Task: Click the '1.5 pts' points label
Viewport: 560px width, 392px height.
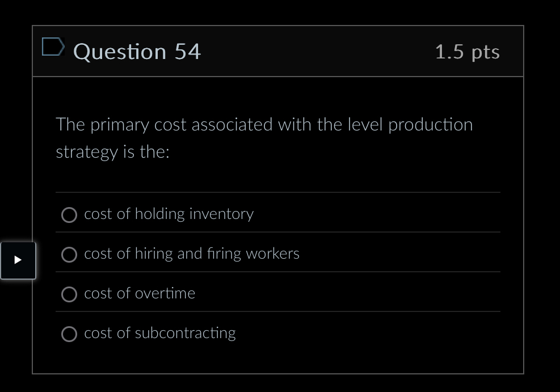Action: tap(467, 52)
